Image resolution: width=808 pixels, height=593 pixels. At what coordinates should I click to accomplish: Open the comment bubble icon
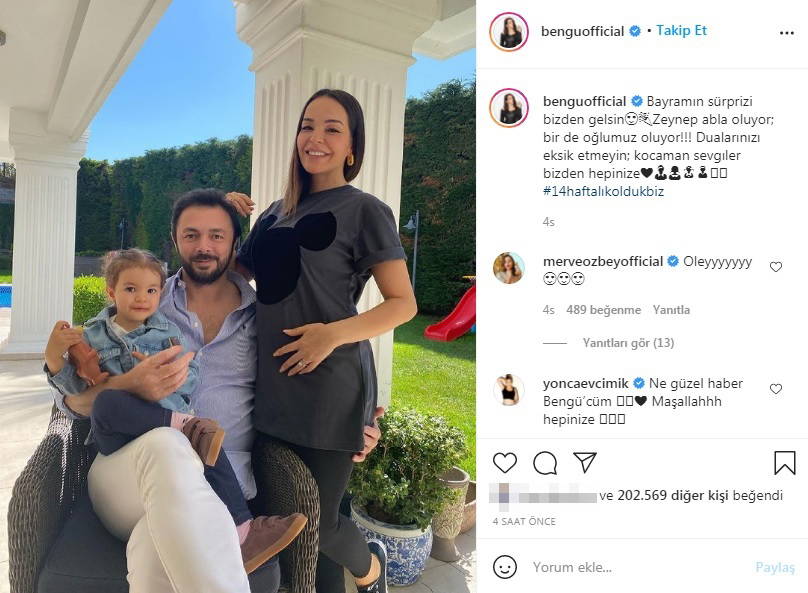click(x=545, y=463)
